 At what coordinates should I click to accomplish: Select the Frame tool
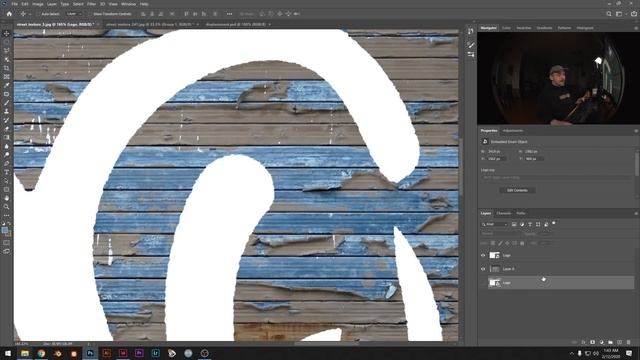click(x=7, y=76)
